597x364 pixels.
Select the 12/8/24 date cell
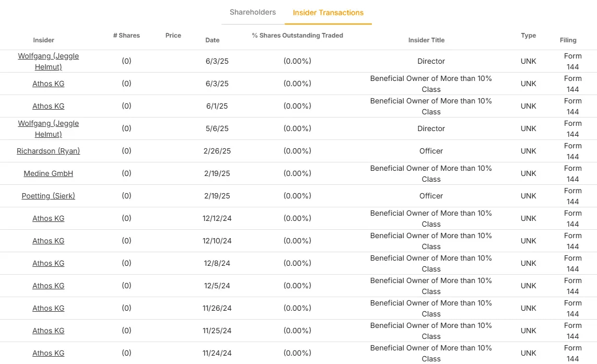(217, 264)
